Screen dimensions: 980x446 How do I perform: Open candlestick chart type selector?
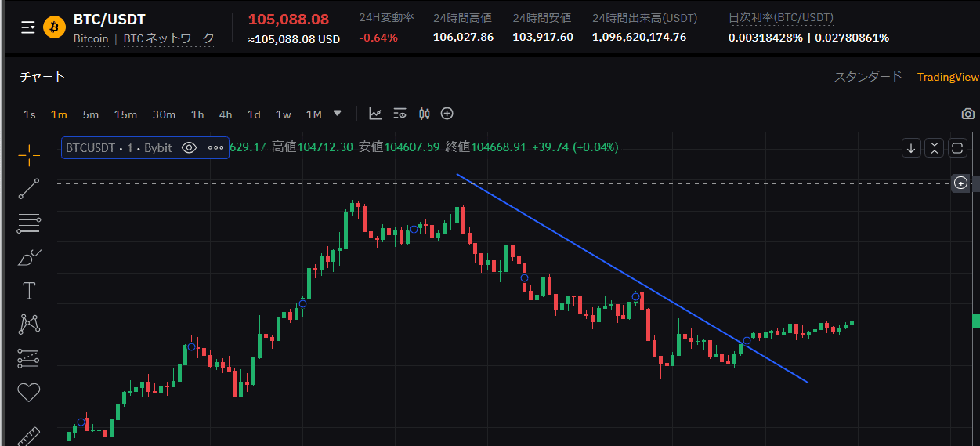click(425, 114)
